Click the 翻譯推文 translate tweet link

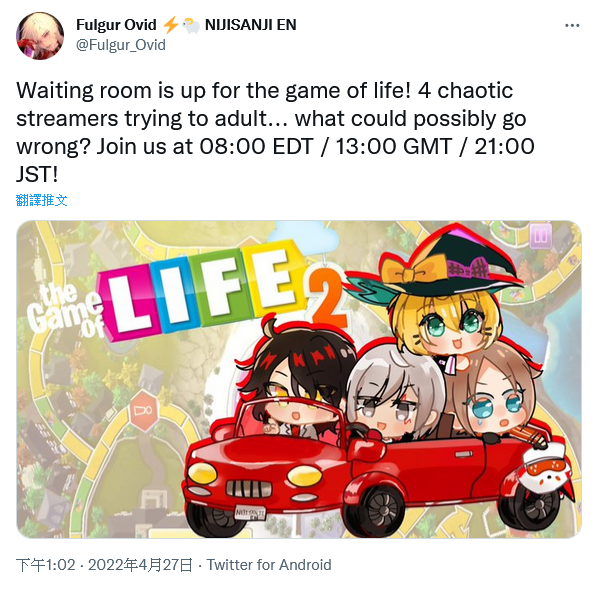tap(42, 200)
